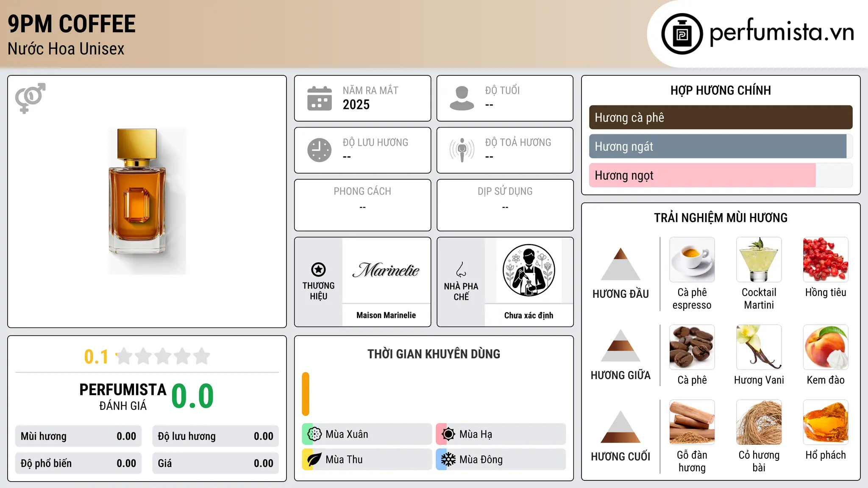Click the Mùi hương score row

pos(78,436)
